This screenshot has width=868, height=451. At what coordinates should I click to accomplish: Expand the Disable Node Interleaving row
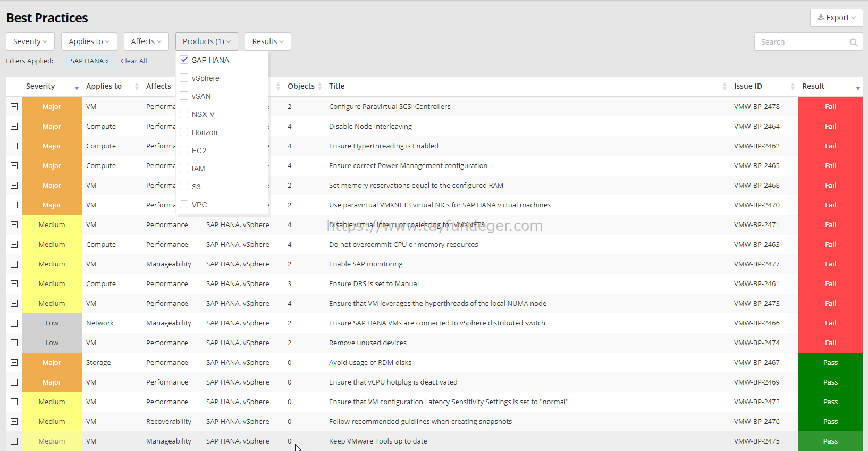14,126
